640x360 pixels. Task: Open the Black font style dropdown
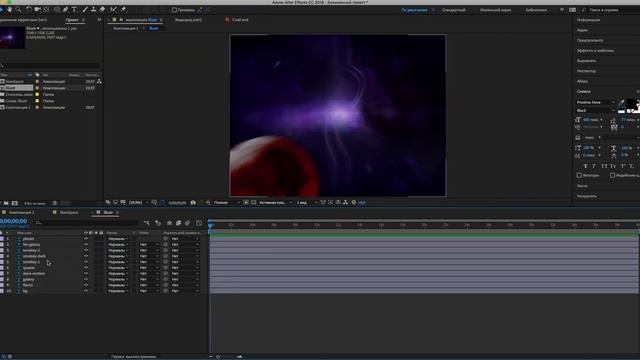595,110
